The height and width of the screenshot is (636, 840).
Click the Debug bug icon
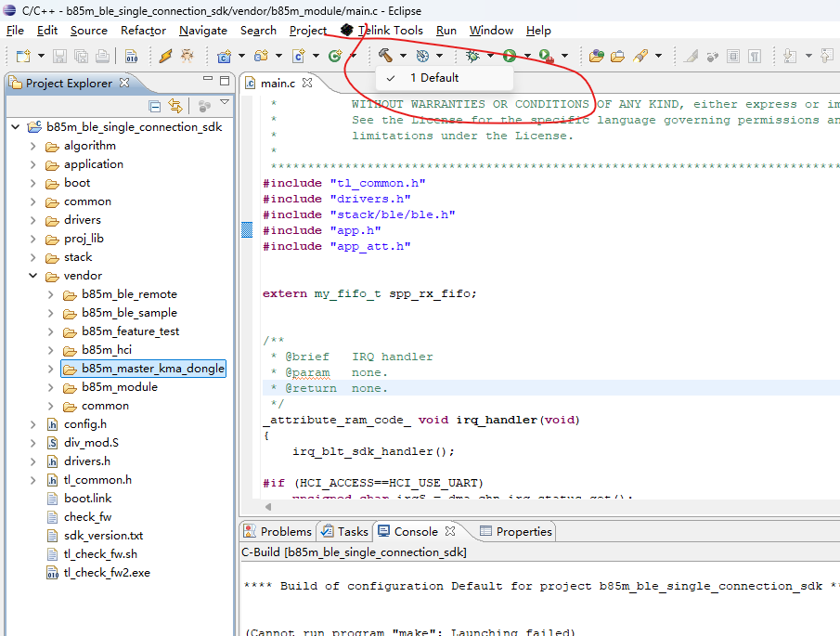click(x=472, y=56)
